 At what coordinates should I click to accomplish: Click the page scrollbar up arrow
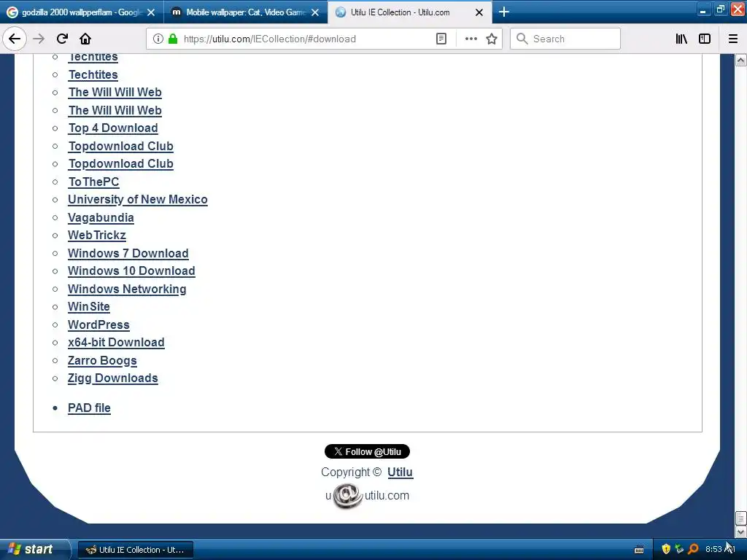click(x=741, y=61)
